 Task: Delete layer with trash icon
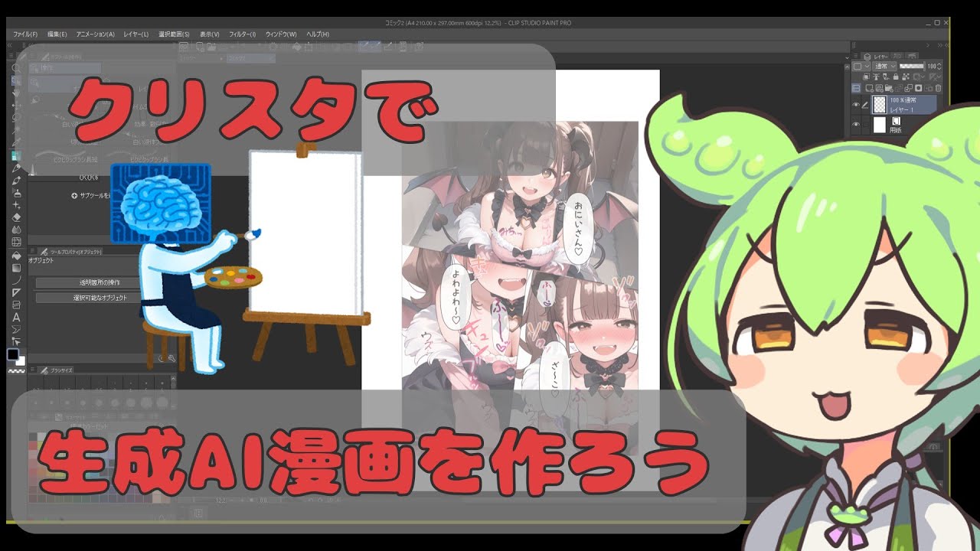[938, 88]
